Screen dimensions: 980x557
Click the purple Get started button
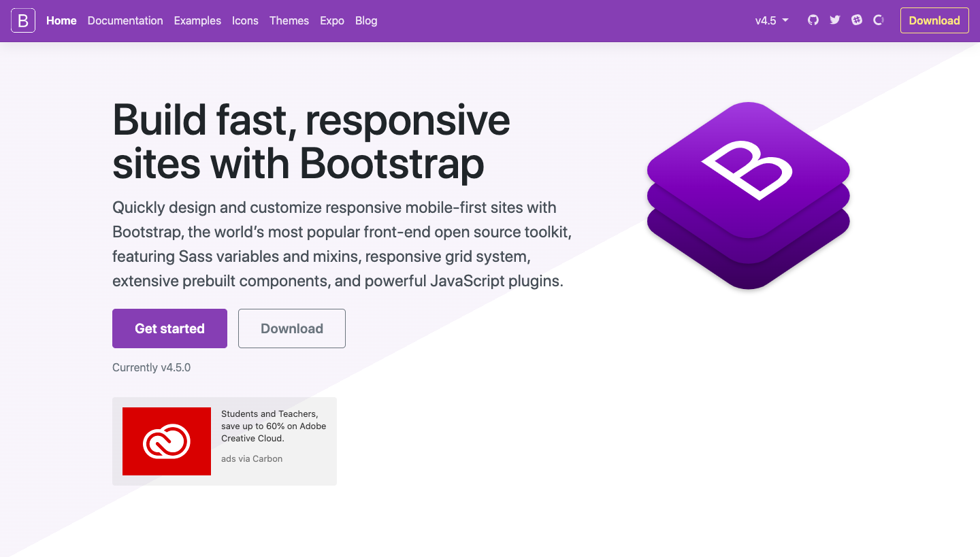pos(169,328)
